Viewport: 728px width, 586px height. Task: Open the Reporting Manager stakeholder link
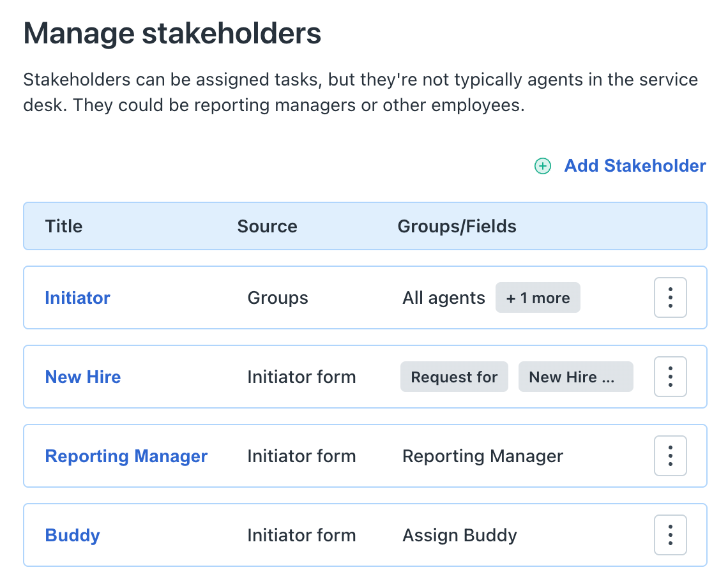(126, 456)
